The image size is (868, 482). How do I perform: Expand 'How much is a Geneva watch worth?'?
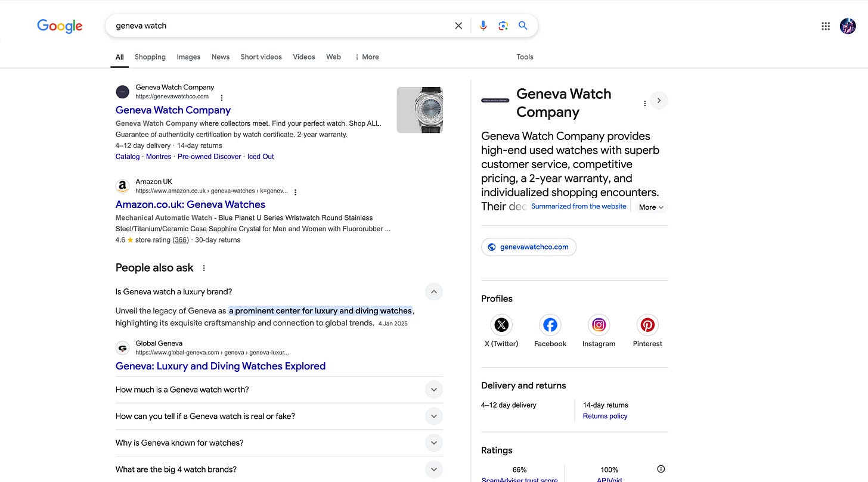pyautogui.click(x=434, y=390)
